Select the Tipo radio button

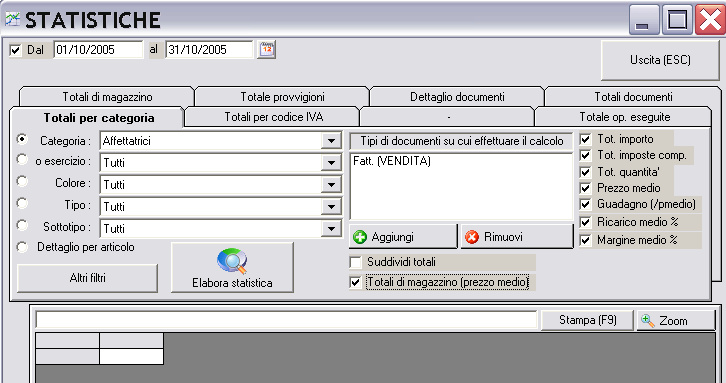22,203
